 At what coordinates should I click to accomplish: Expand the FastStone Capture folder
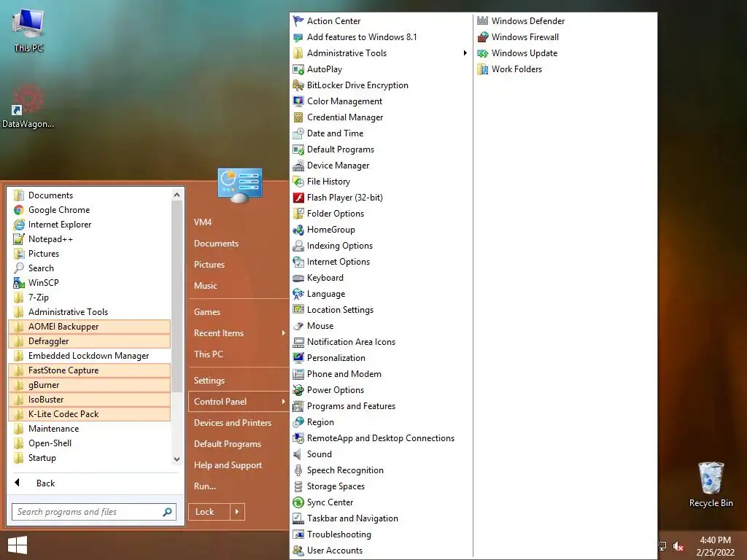click(90, 370)
